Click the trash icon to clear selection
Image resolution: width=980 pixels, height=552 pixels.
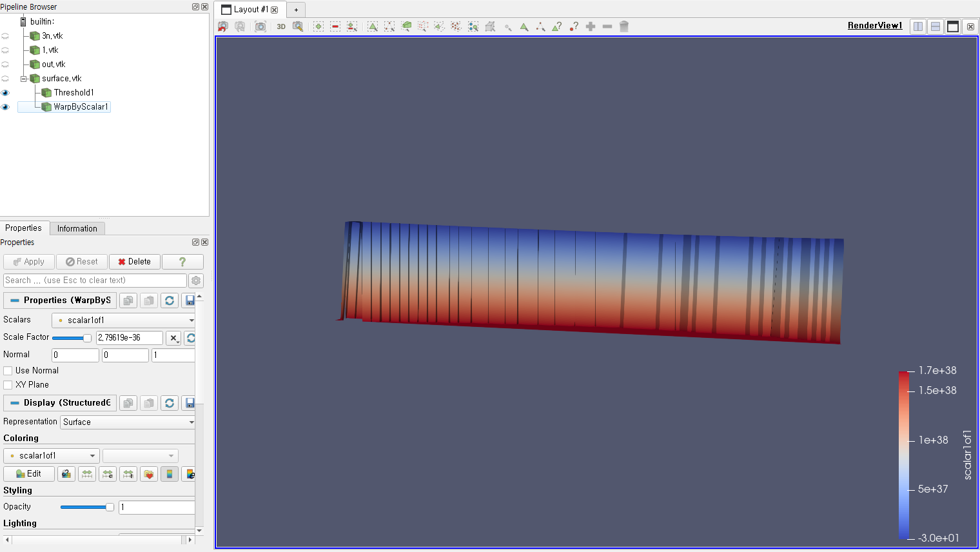[624, 26]
